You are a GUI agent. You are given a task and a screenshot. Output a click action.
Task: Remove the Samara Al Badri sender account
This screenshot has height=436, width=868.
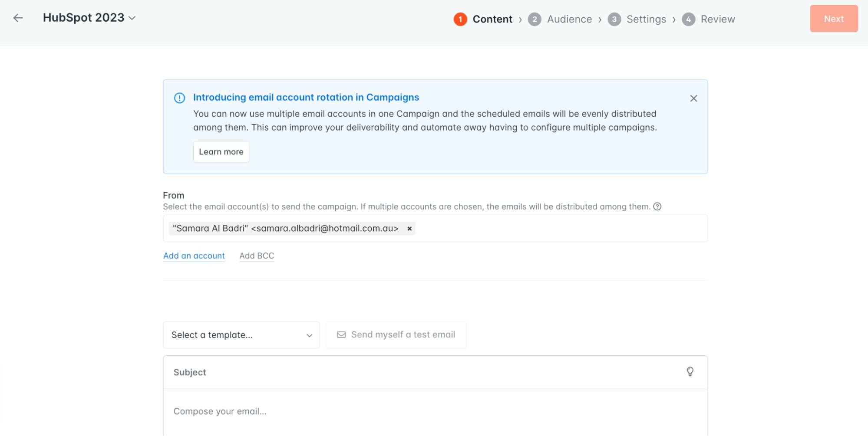click(x=409, y=229)
